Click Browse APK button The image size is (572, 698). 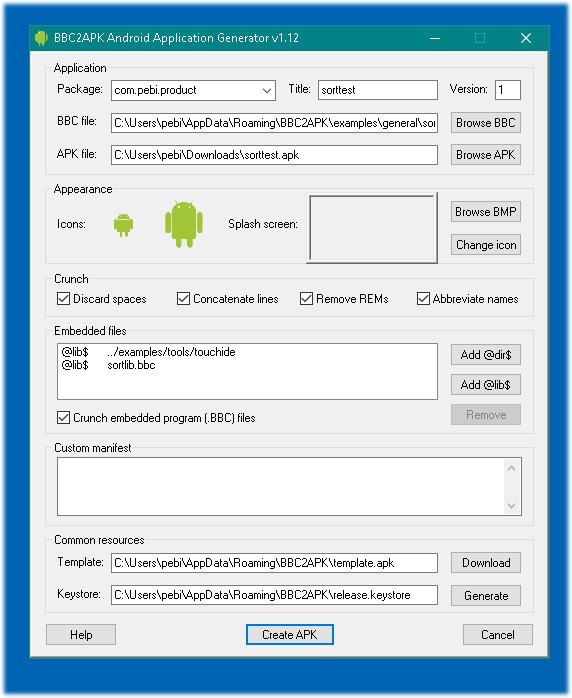pyautogui.click(x=486, y=155)
